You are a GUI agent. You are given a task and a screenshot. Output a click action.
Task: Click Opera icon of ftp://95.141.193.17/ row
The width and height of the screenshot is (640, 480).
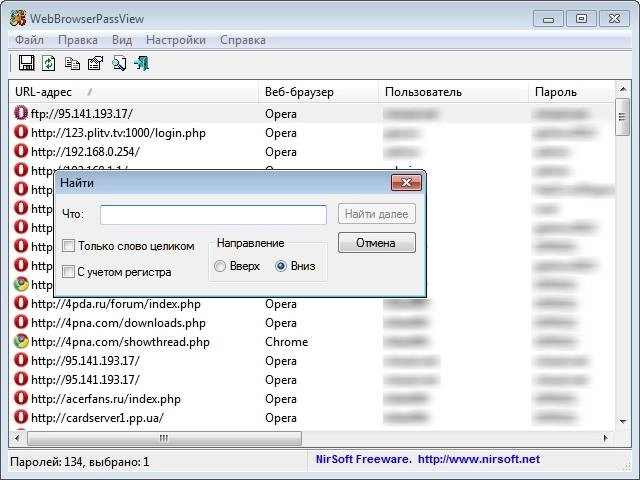coord(21,113)
